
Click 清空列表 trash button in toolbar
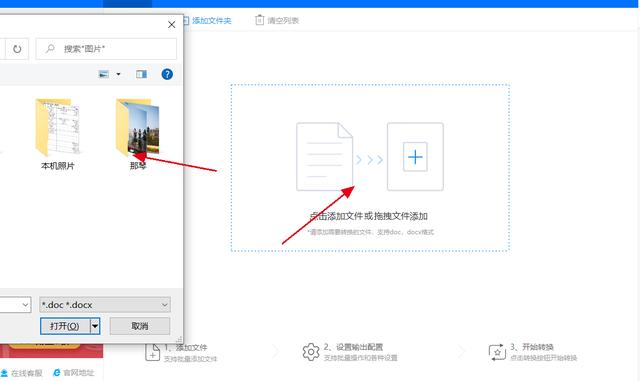tap(277, 20)
